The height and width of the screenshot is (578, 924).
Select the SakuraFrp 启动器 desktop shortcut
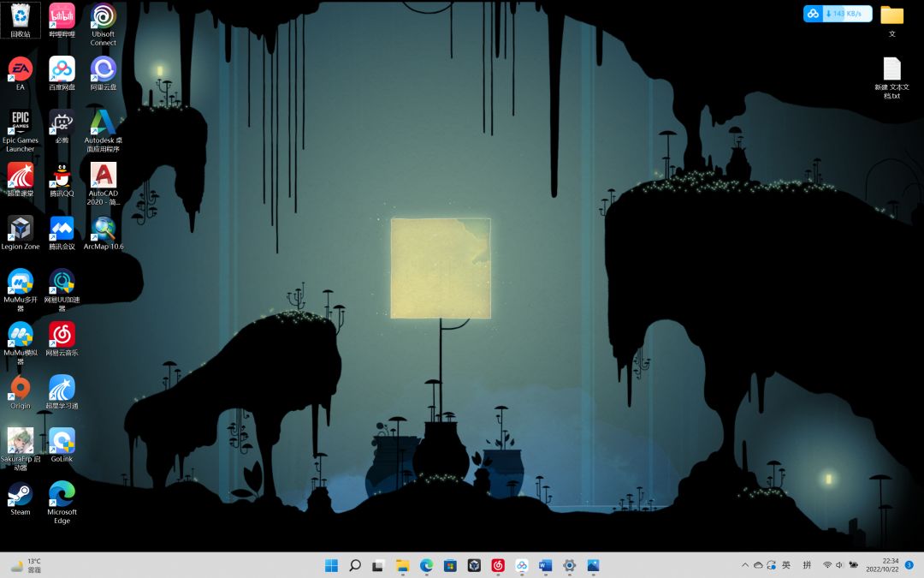pos(21,449)
